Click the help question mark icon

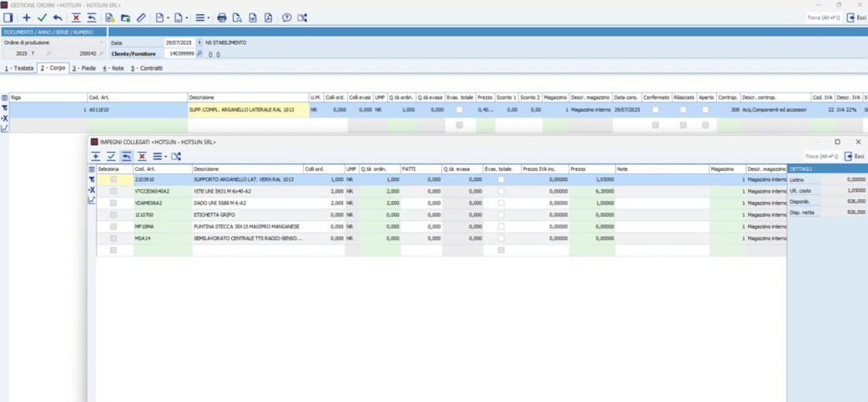(x=287, y=18)
